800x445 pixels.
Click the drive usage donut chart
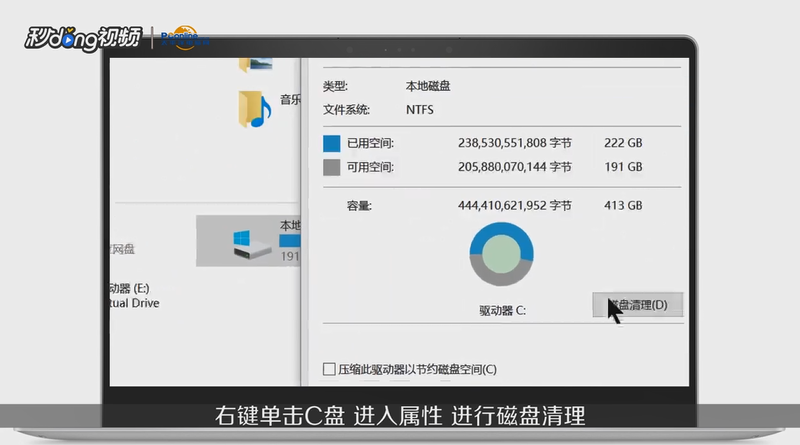click(x=502, y=254)
